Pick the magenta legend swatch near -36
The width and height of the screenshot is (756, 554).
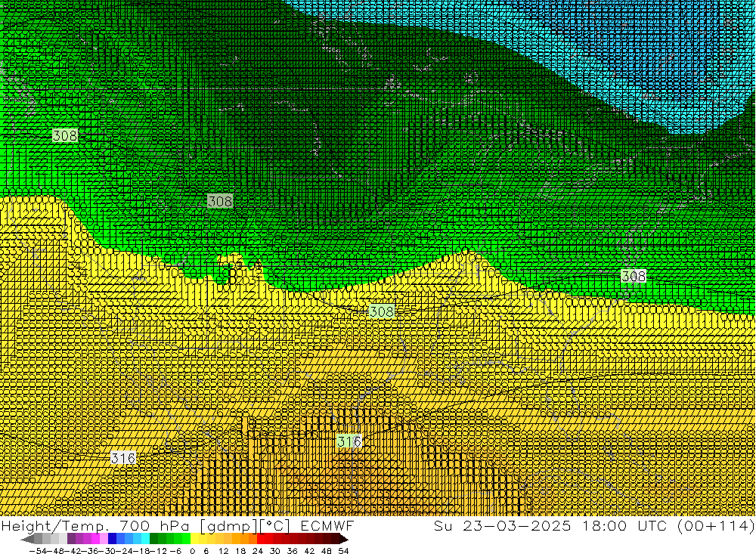(96, 539)
